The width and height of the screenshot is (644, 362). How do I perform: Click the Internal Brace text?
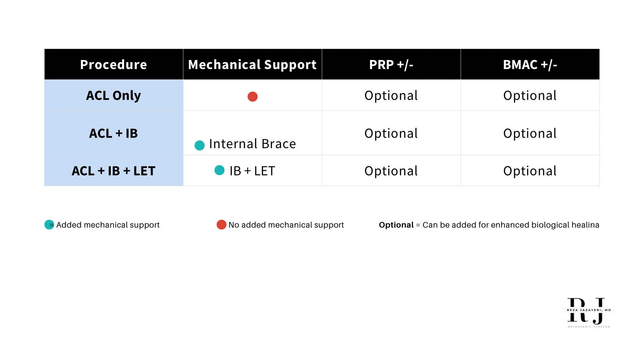click(x=253, y=144)
